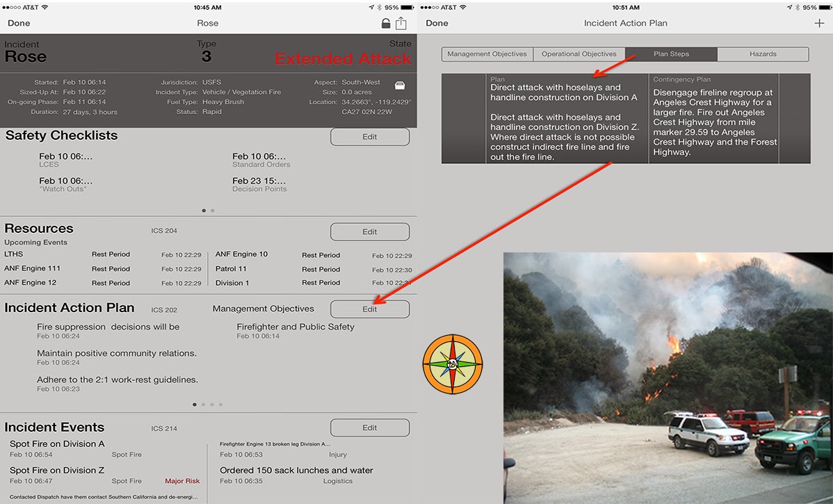Edit the Incident Action Plan Management Objectives
This screenshot has width=833, height=504.
pyautogui.click(x=369, y=309)
